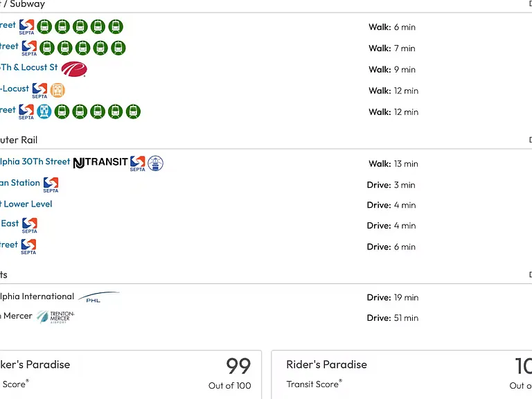532x399 pixels.
Task: Open the 15Th & Locust St station link
Action: 29,67
